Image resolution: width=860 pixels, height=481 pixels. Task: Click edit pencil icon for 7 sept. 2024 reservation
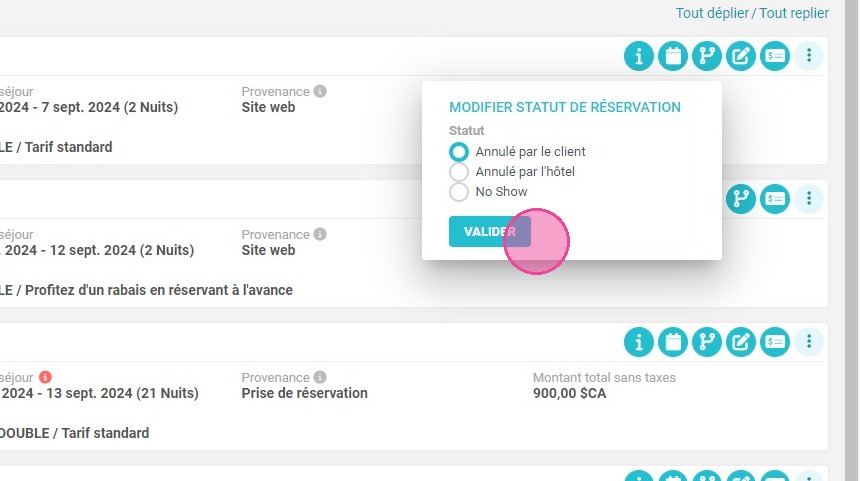[x=740, y=56]
